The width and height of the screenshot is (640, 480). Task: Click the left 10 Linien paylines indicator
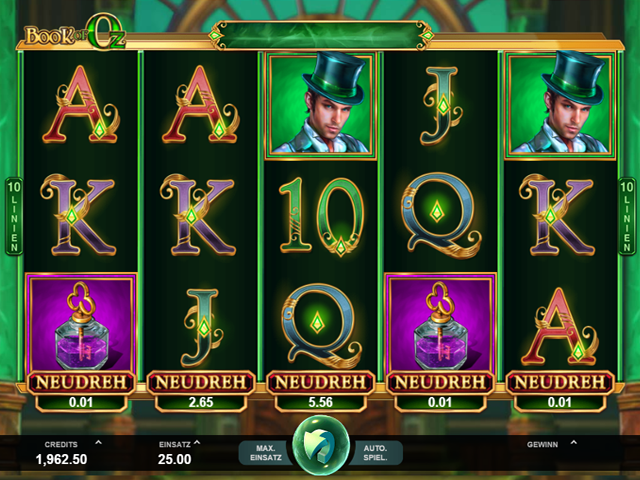14,216
